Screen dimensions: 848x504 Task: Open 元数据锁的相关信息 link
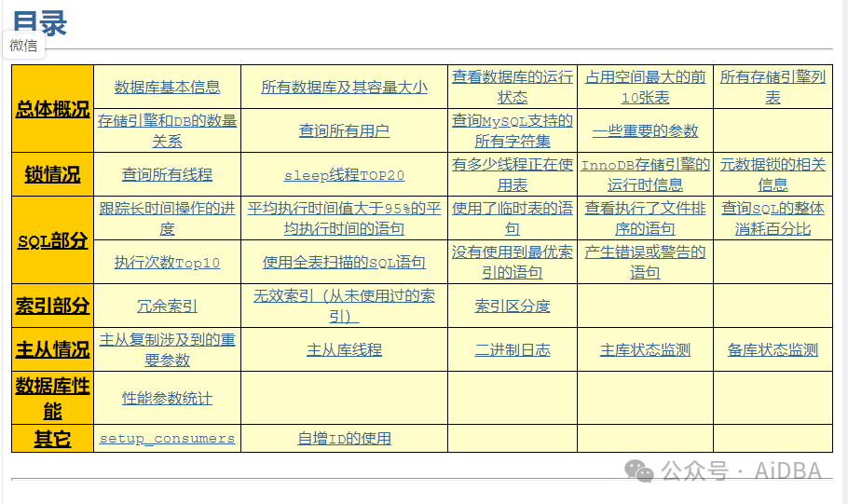click(x=773, y=174)
